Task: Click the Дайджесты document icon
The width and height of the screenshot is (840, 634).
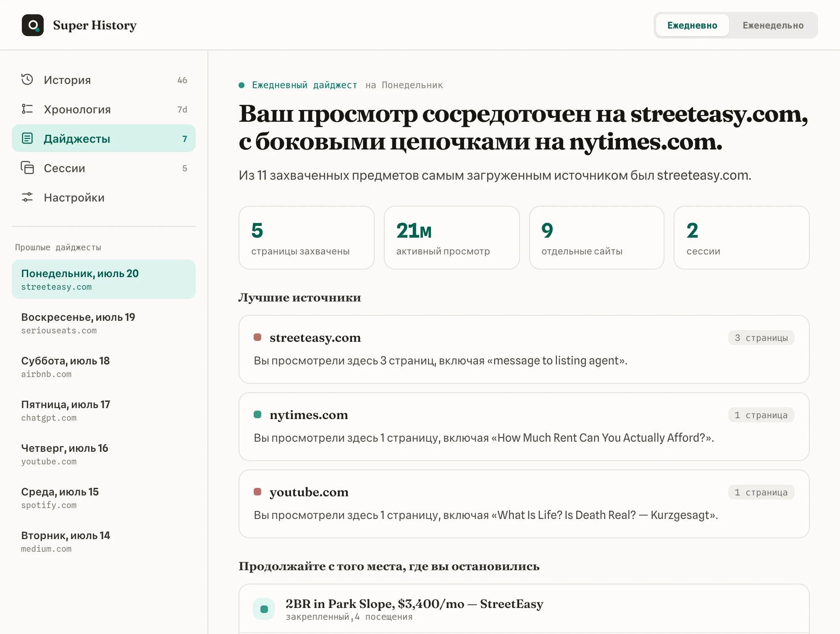Action: [27, 138]
